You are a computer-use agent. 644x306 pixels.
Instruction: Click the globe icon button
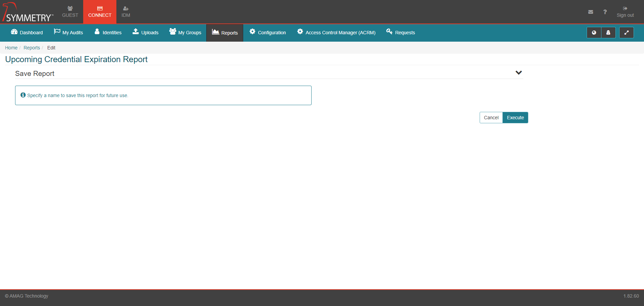pyautogui.click(x=594, y=33)
